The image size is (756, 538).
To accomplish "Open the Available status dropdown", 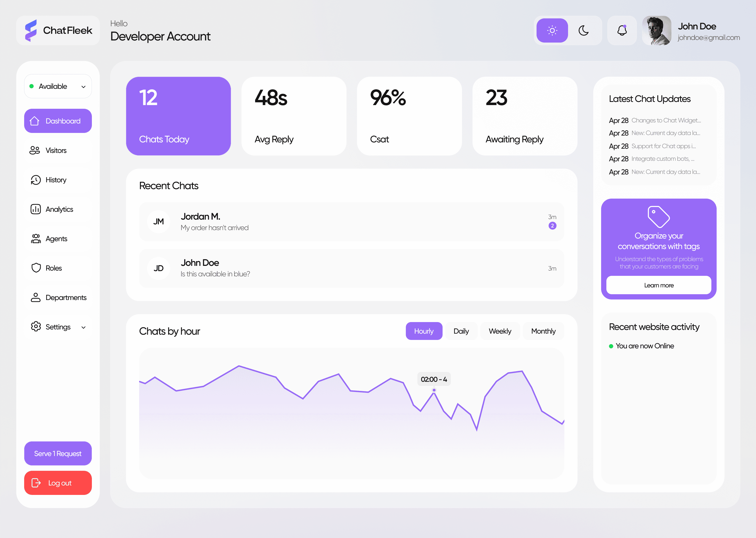I will [58, 86].
